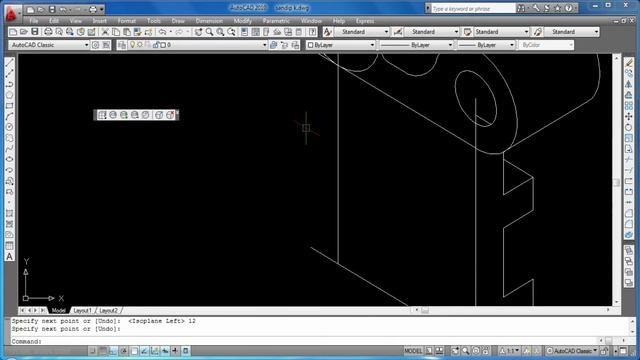Open the Dimension menu
The height and width of the screenshot is (360, 640).
pyautogui.click(x=209, y=21)
